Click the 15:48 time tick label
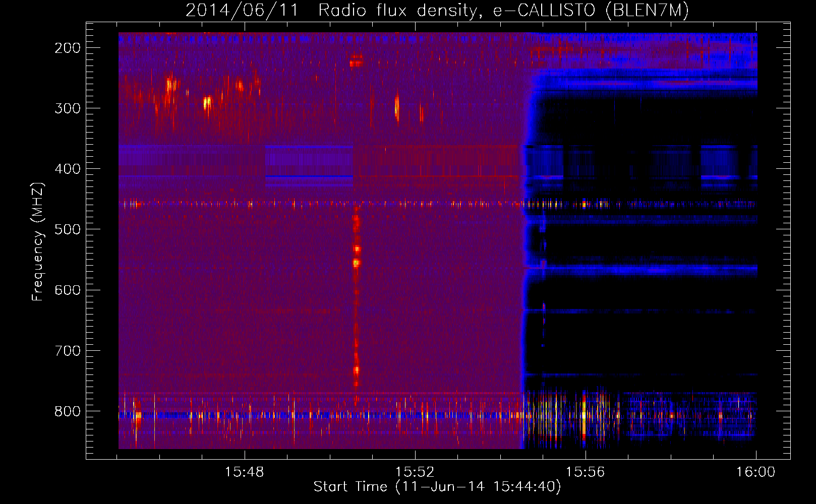Viewport: 816px width, 504px height. tap(244, 472)
